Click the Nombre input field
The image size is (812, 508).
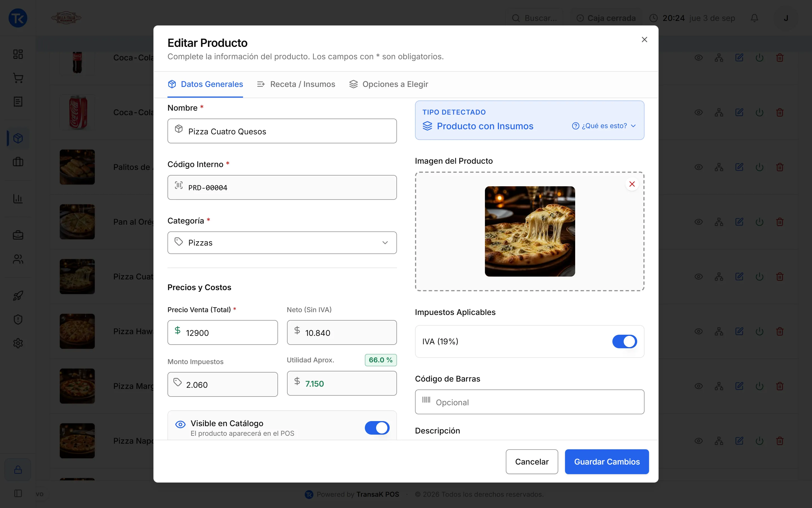tap(282, 131)
